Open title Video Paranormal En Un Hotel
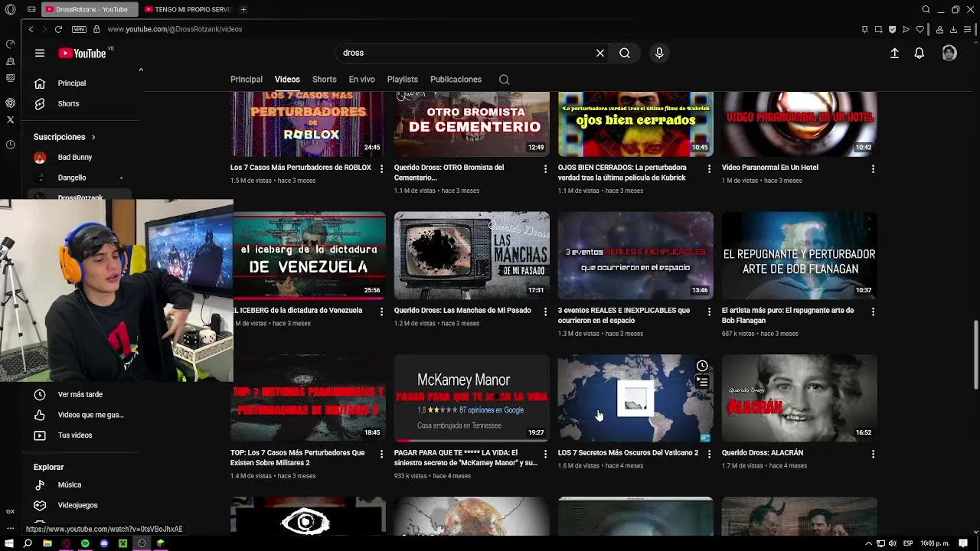Image resolution: width=980 pixels, height=551 pixels. pos(769,168)
